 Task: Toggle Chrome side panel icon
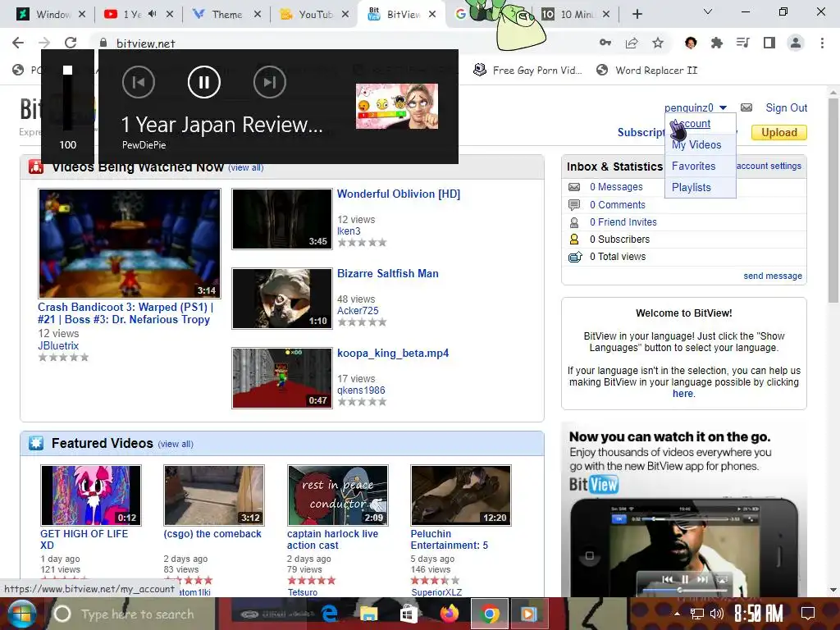(x=769, y=43)
